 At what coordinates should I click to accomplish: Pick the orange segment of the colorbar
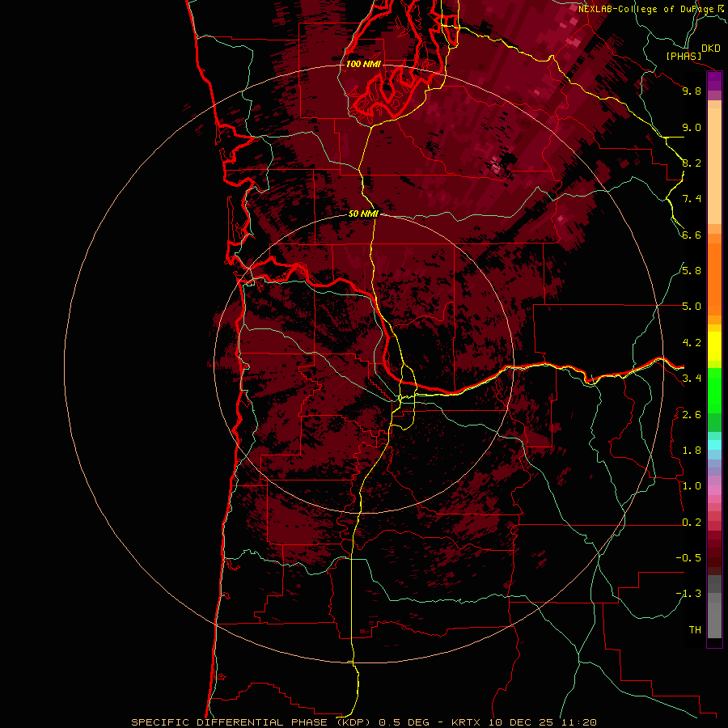pyautogui.click(x=714, y=278)
